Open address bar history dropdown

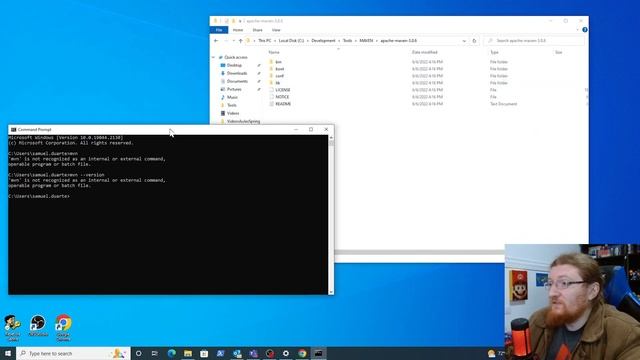(464, 41)
